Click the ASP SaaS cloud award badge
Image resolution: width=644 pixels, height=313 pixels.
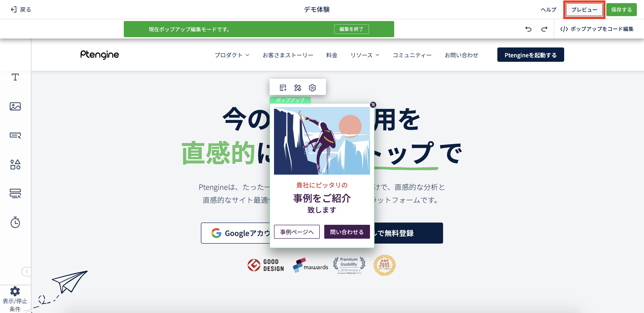point(385,265)
